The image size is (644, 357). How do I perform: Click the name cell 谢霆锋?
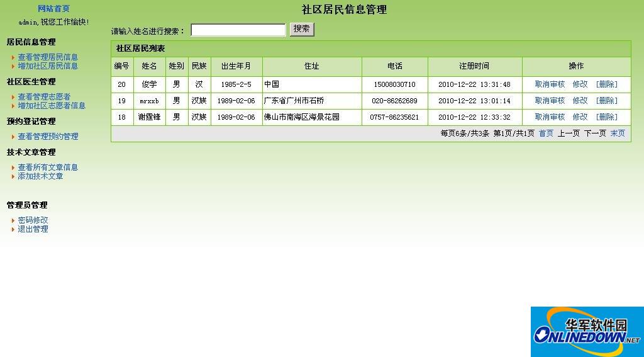click(x=150, y=117)
